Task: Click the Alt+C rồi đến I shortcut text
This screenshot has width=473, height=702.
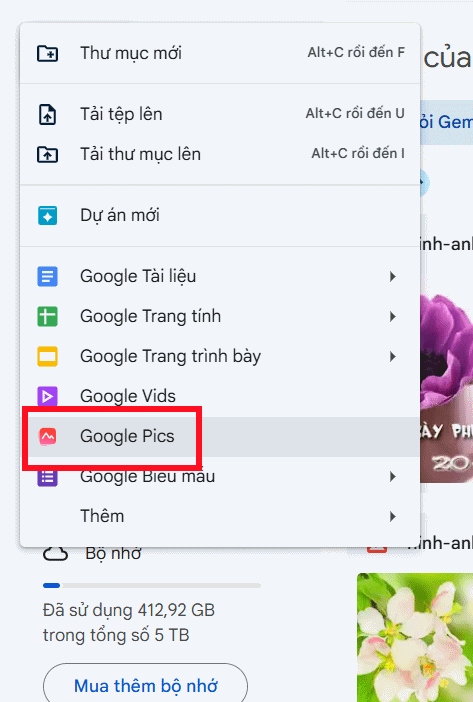Action: tap(358, 154)
